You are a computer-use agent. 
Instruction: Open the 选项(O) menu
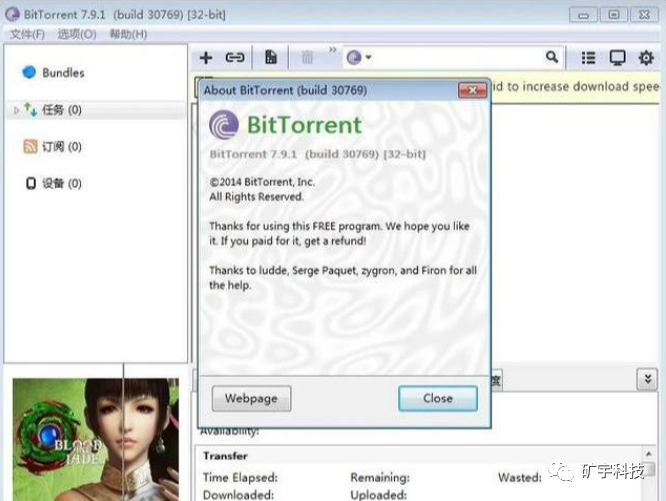(77, 34)
